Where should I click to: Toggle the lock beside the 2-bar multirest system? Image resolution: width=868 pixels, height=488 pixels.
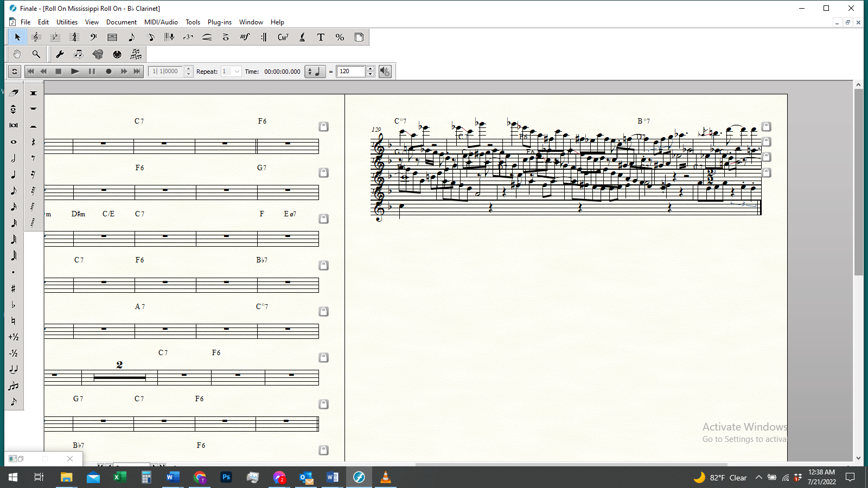click(x=323, y=358)
